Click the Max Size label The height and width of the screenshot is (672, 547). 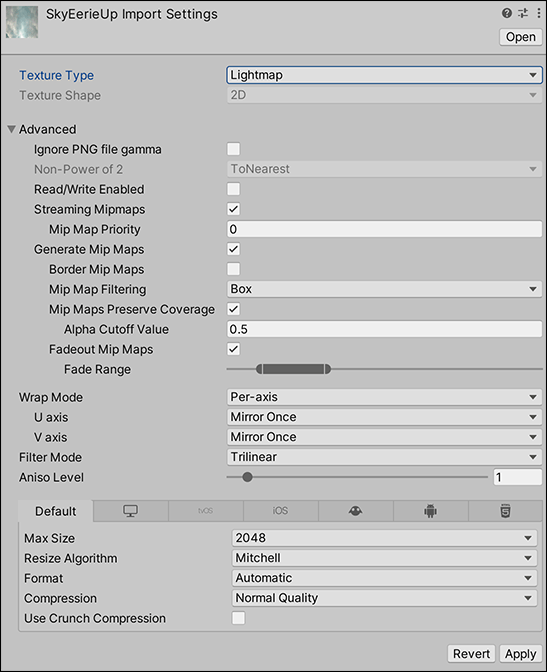pos(49,538)
